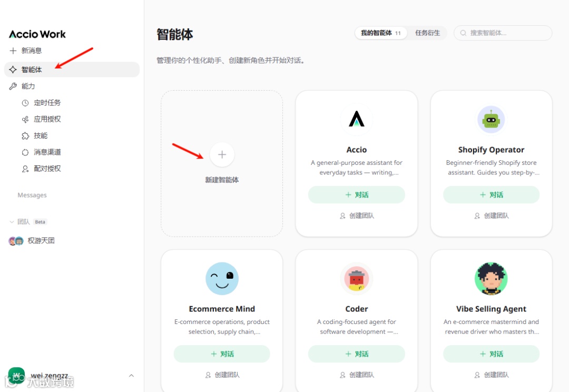The image size is (569, 392).
Task: Click the 搜索智能体 search field
Action: tap(503, 33)
